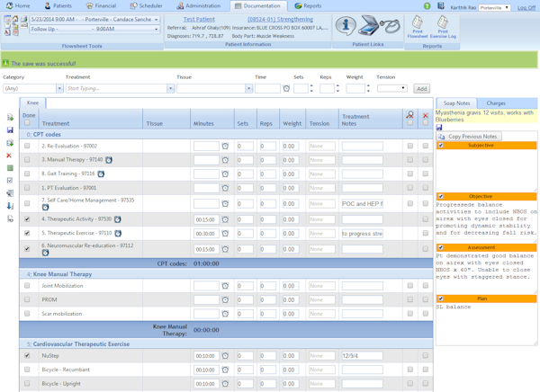Open the patient information speech-bubble icon
The width and height of the screenshot is (540, 392).
tap(346, 25)
